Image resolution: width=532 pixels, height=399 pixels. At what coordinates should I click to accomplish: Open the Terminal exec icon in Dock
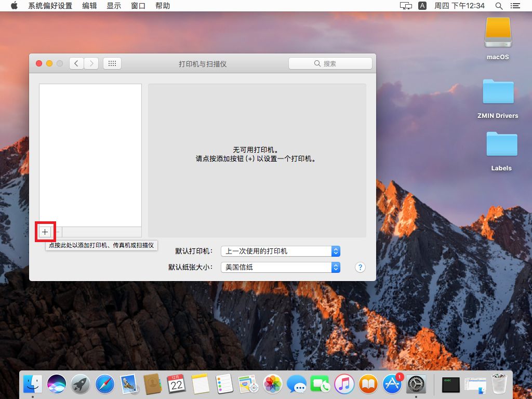[x=451, y=385]
